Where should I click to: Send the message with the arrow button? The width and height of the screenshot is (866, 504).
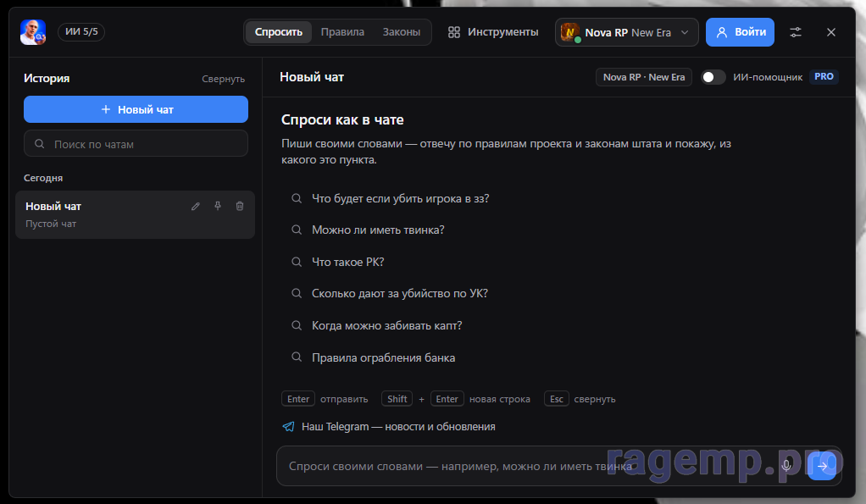(822, 466)
